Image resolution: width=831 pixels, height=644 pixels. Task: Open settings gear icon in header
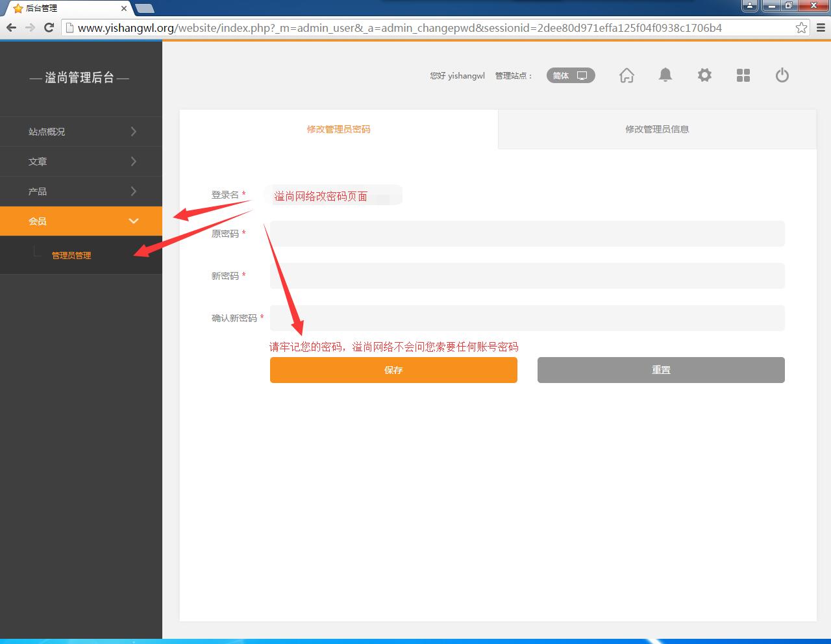click(x=704, y=75)
